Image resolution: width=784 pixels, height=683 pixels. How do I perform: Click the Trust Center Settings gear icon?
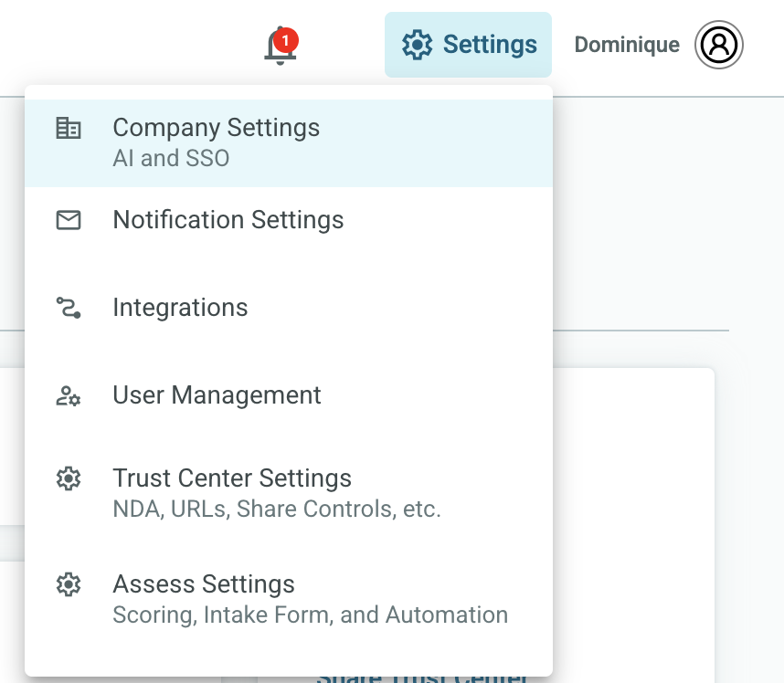point(69,478)
